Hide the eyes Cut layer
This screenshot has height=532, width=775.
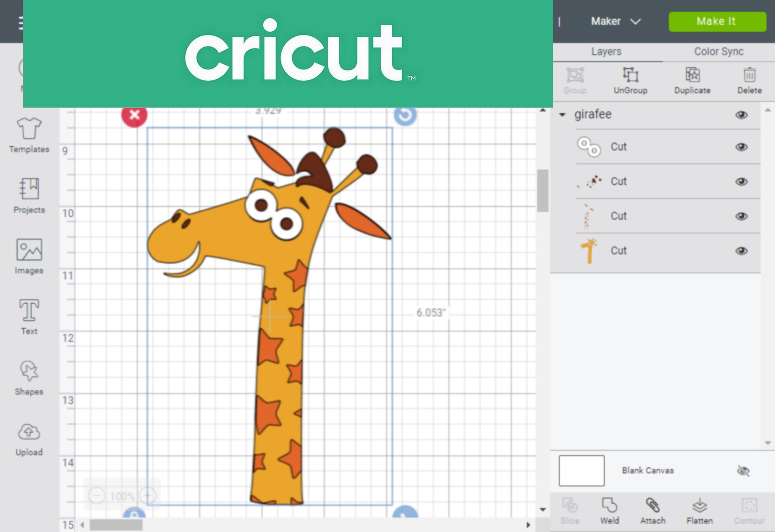click(741, 147)
